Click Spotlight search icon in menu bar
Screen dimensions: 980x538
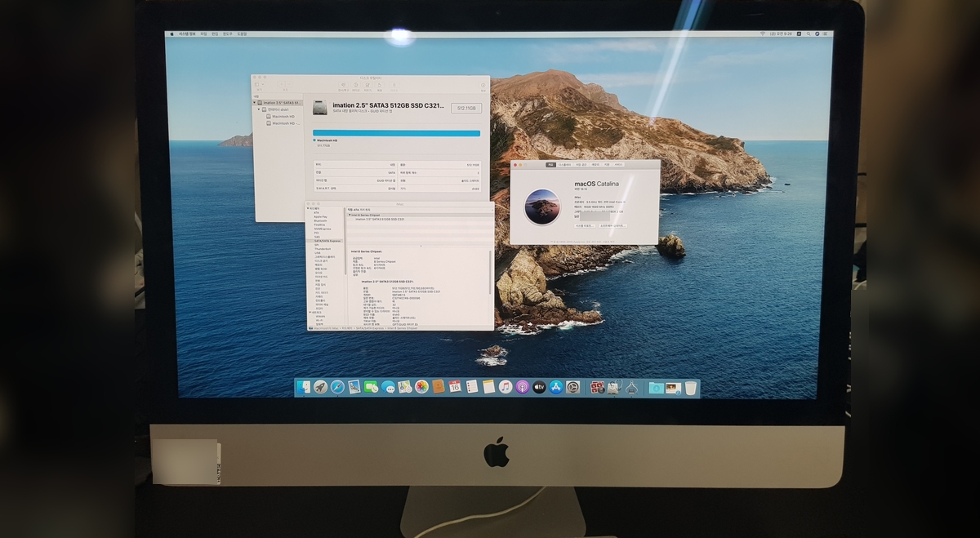pyautogui.click(x=808, y=33)
